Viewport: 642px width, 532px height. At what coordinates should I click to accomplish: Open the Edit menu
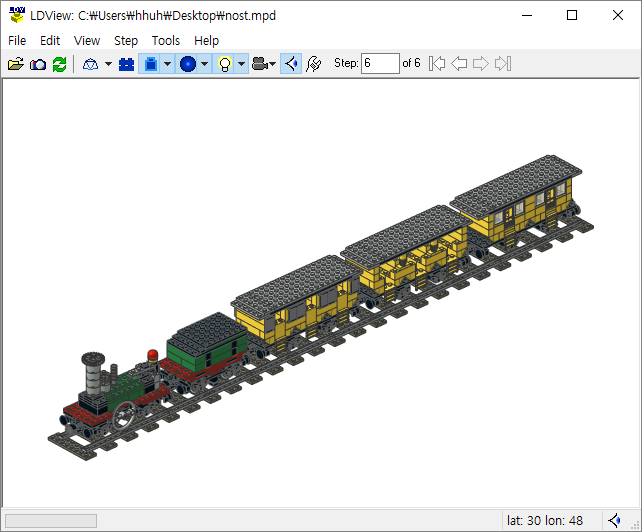click(50, 41)
